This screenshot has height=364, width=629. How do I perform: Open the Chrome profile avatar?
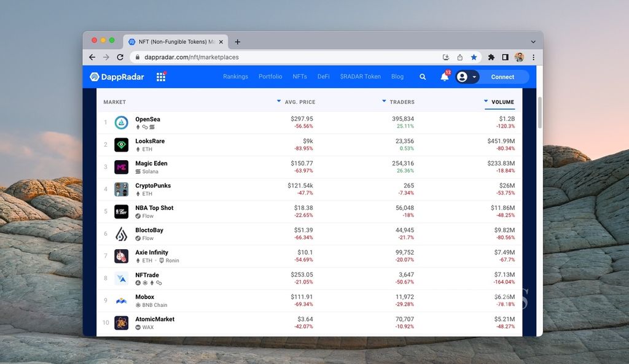click(519, 57)
